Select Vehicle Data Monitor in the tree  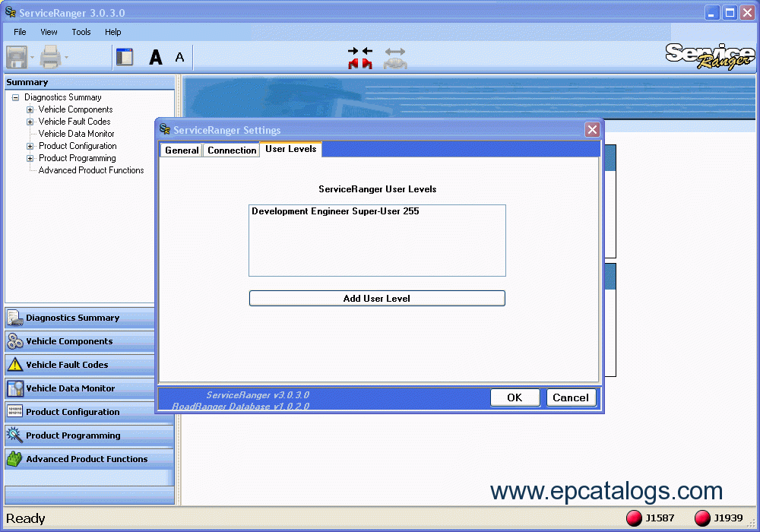point(77,134)
